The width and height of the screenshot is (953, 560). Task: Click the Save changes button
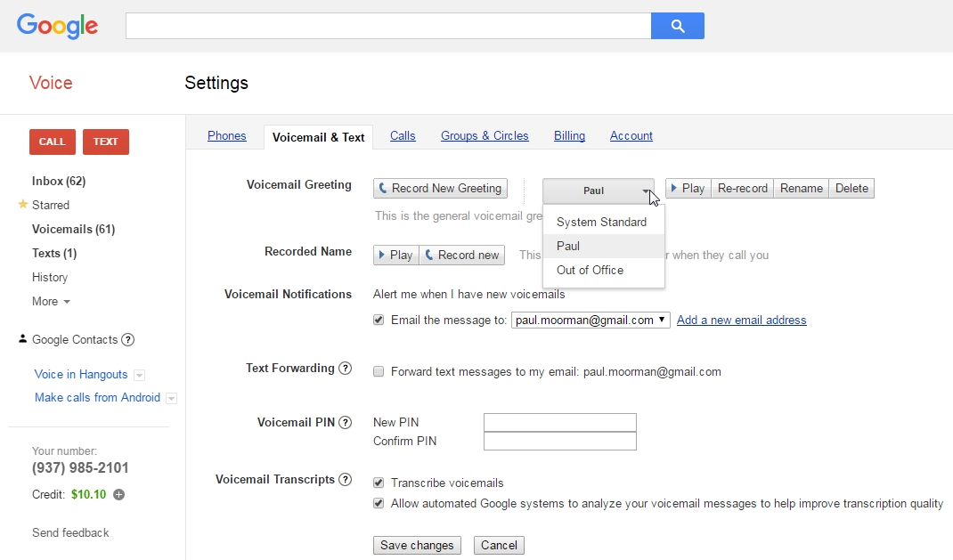coord(417,545)
